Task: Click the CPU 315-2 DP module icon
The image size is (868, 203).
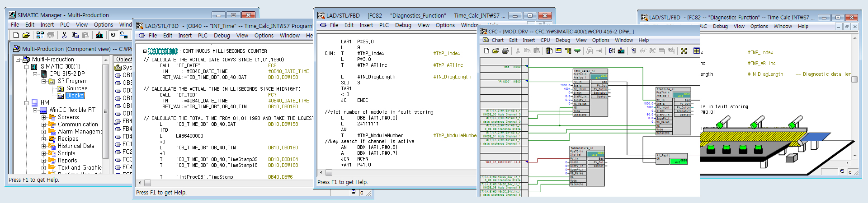Action: [44, 74]
